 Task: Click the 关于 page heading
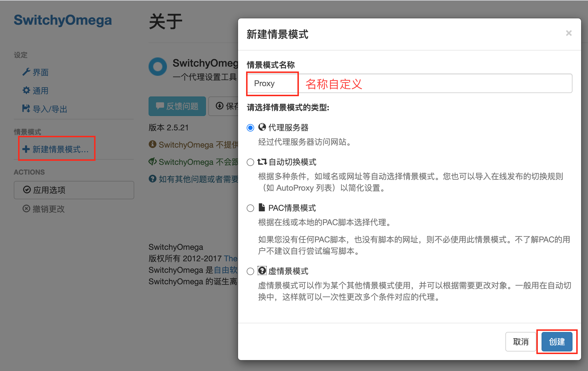pyautogui.click(x=166, y=22)
